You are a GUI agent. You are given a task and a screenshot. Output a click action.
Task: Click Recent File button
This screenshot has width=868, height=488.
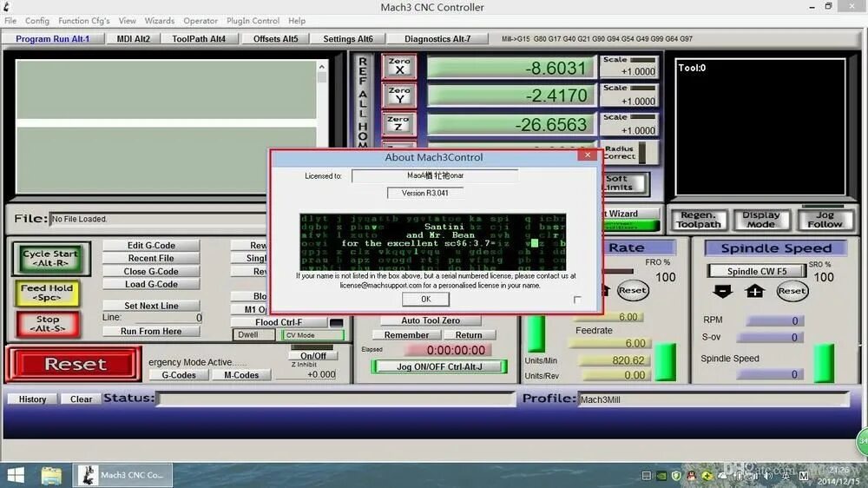click(151, 258)
